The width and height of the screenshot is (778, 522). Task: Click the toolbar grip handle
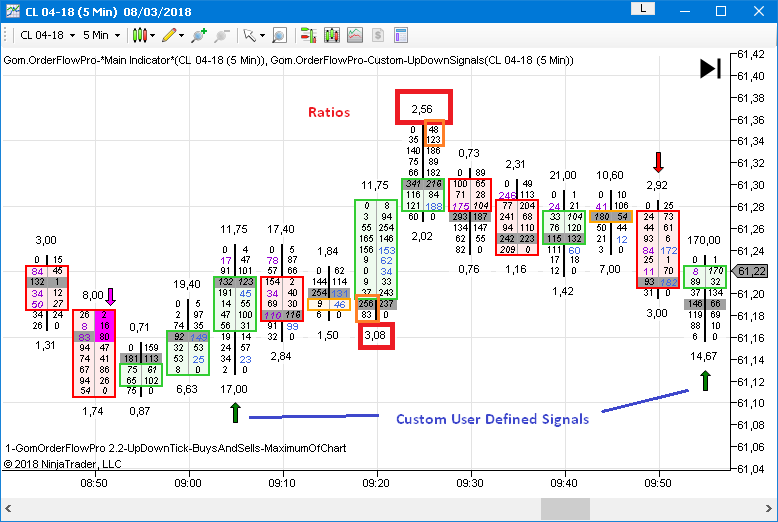pyautogui.click(x=5, y=35)
